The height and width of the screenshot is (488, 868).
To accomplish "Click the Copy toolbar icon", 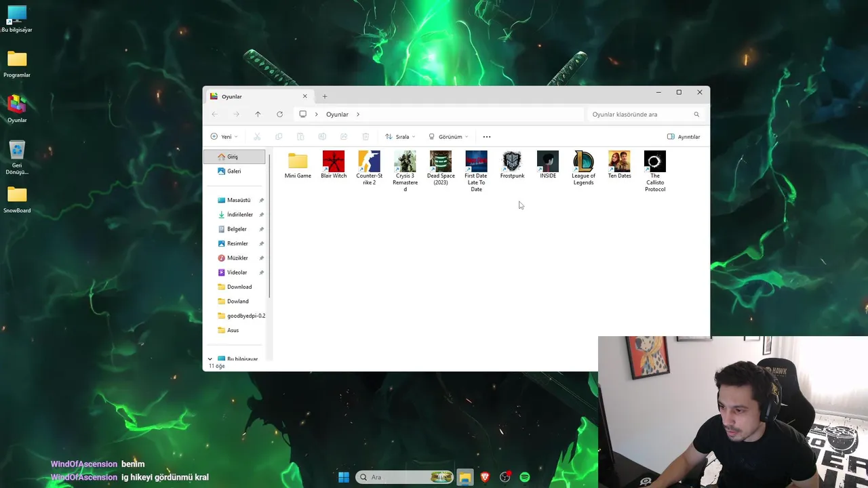I will coord(279,137).
